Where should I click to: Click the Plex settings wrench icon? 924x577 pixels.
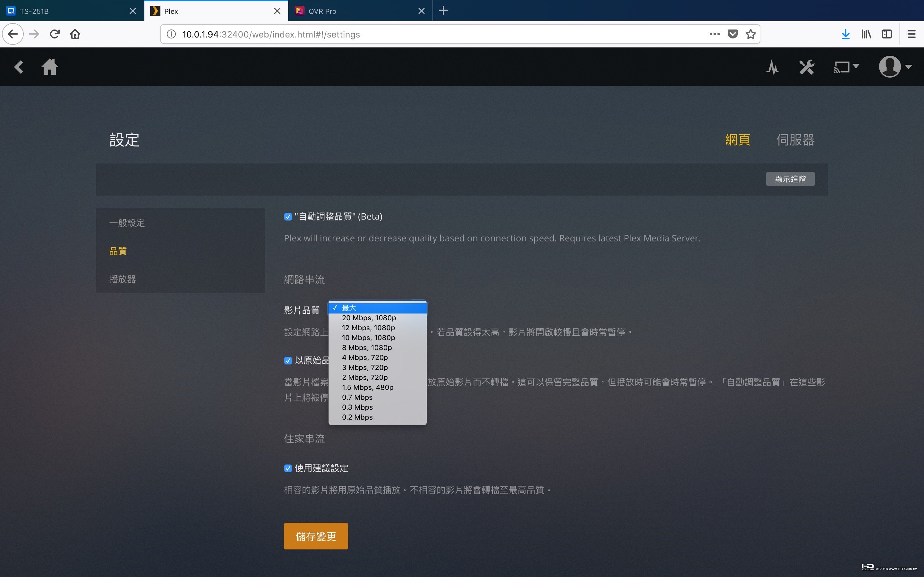point(806,68)
